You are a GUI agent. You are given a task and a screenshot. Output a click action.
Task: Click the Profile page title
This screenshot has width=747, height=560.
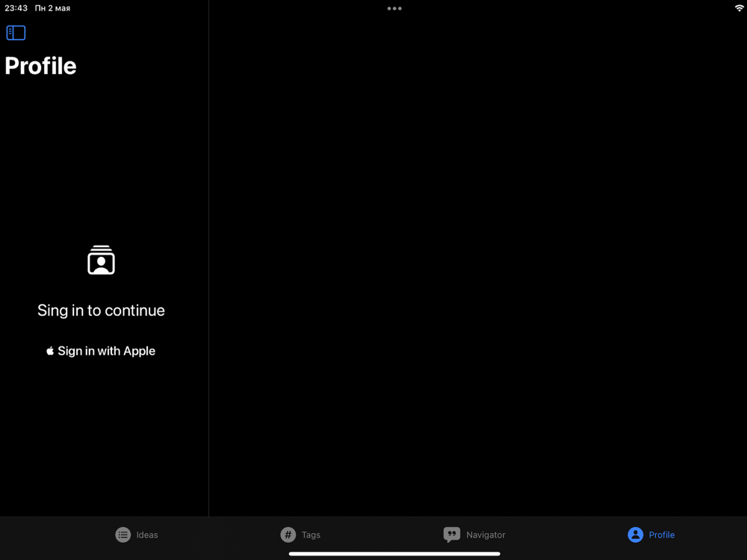click(x=40, y=66)
